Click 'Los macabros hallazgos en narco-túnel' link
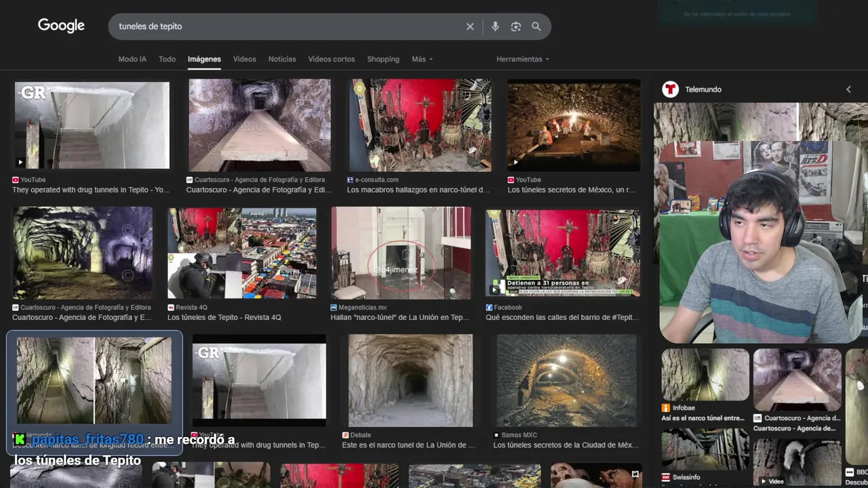Viewport: 868px width, 488px height. pos(418,190)
